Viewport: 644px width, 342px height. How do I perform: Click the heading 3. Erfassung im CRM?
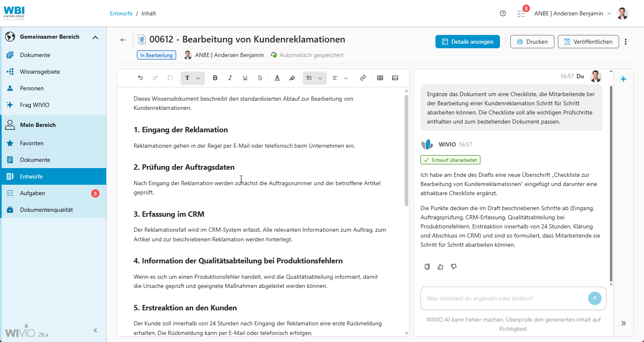(x=169, y=214)
